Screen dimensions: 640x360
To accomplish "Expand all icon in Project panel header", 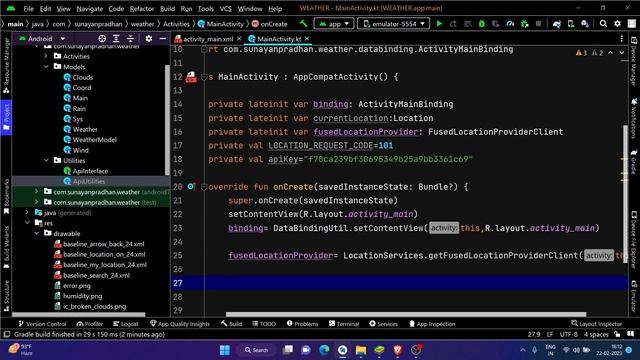I will (116, 38).
